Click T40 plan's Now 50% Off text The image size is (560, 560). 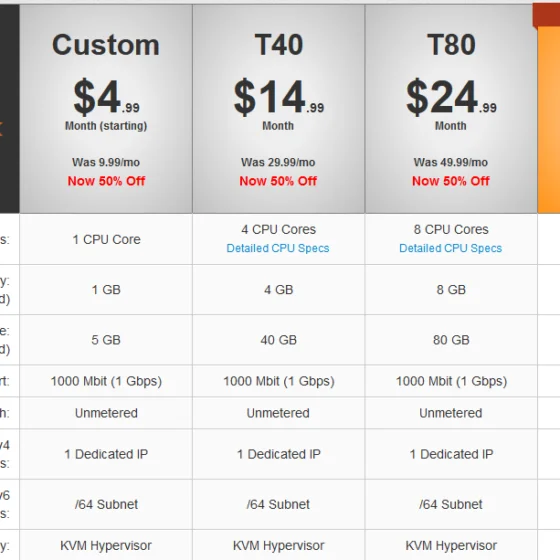click(278, 181)
